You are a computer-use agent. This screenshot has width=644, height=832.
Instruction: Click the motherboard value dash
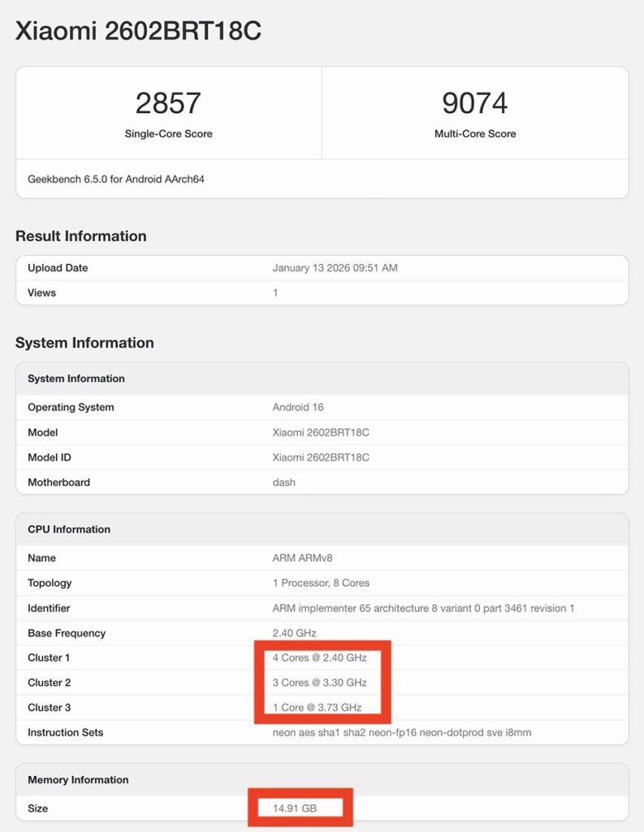284,483
